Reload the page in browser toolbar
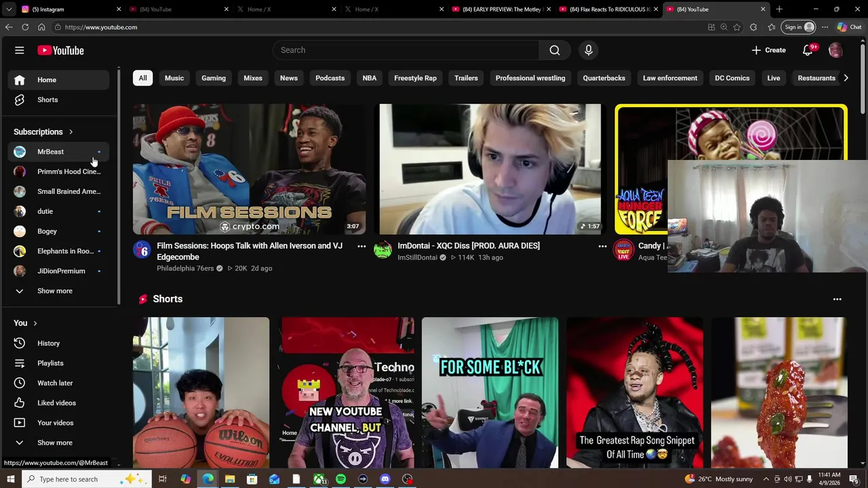The width and height of the screenshot is (868, 488). click(25, 27)
